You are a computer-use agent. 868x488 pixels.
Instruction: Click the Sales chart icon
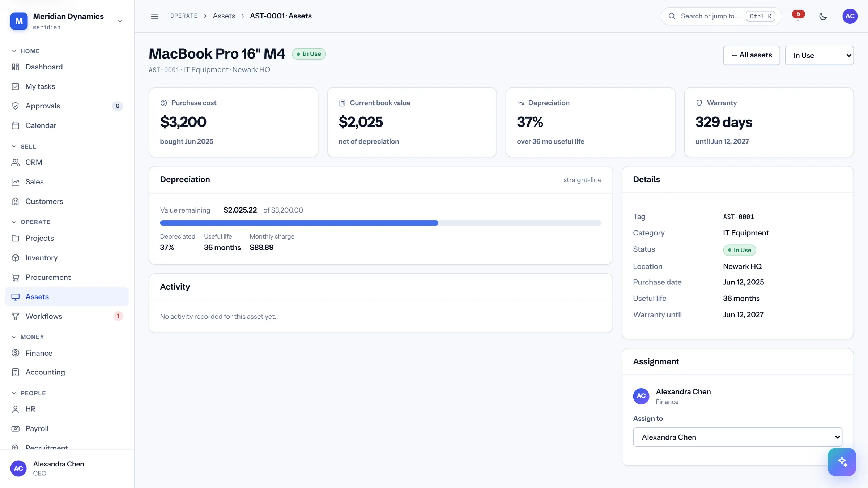point(15,182)
